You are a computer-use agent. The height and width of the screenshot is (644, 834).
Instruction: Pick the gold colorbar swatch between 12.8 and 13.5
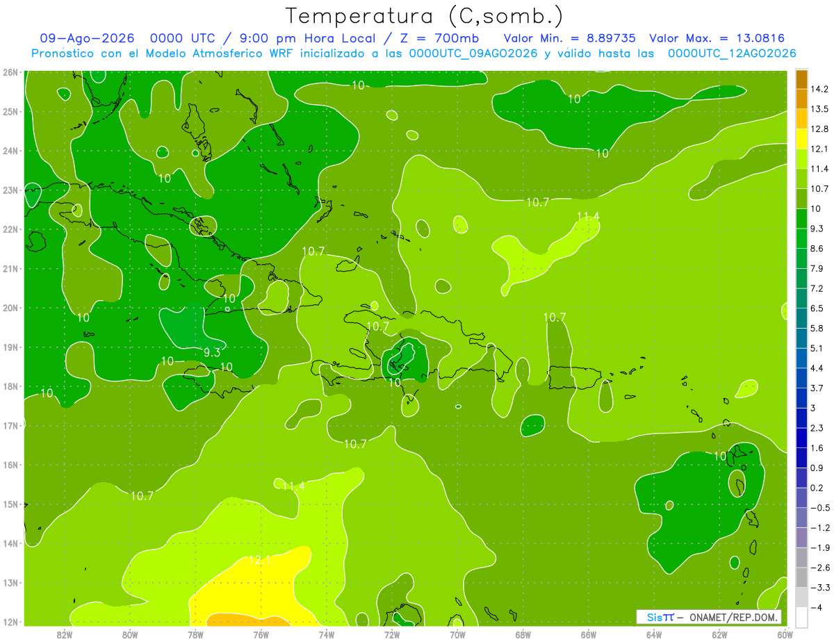pos(801,119)
